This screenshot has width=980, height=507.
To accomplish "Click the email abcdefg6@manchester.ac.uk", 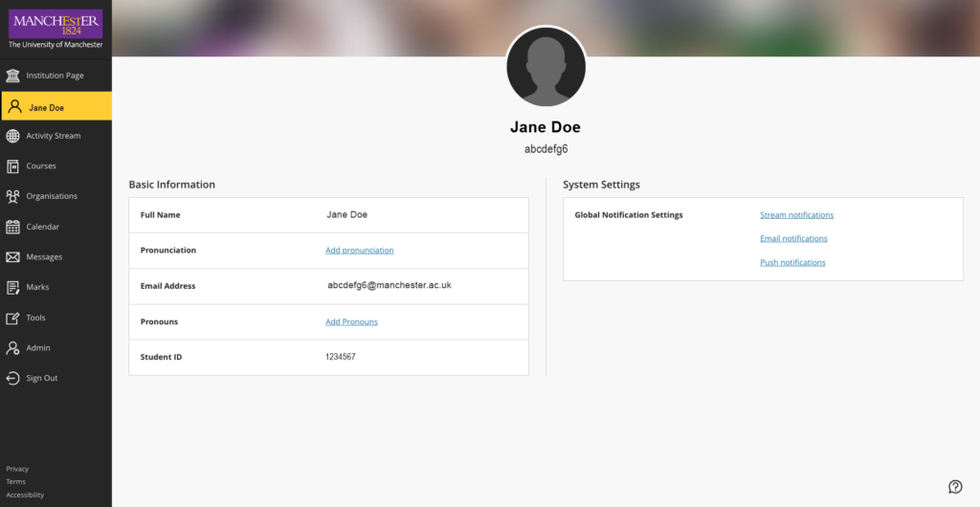I will [390, 285].
